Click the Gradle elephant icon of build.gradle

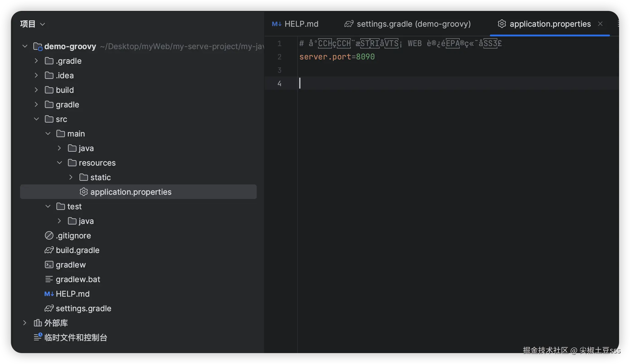point(49,250)
